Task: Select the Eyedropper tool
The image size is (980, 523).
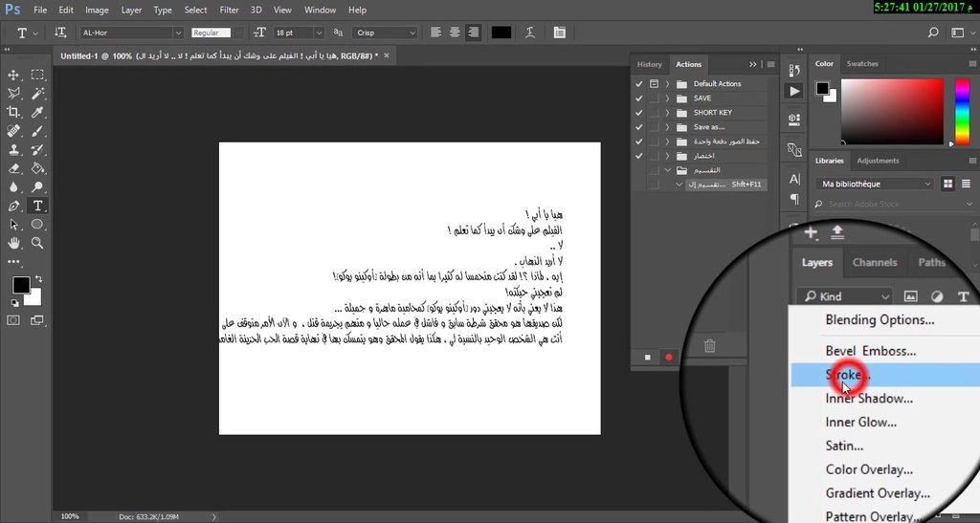Action: pos(37,112)
